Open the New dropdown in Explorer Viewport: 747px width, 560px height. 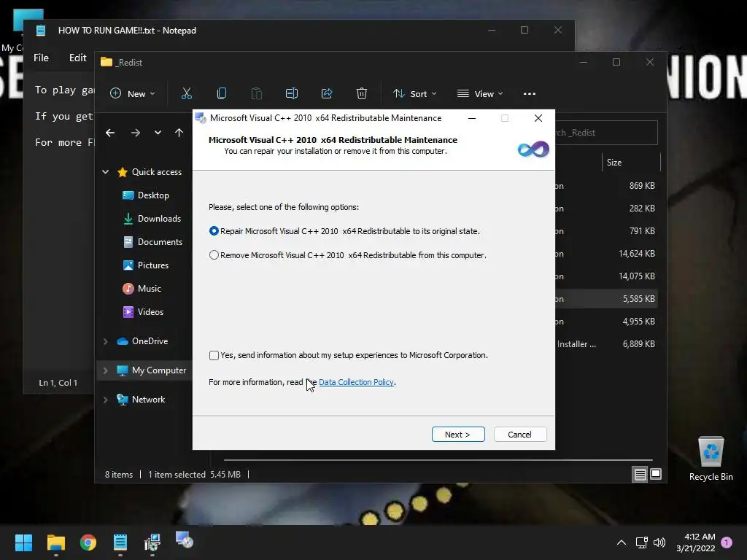point(133,94)
